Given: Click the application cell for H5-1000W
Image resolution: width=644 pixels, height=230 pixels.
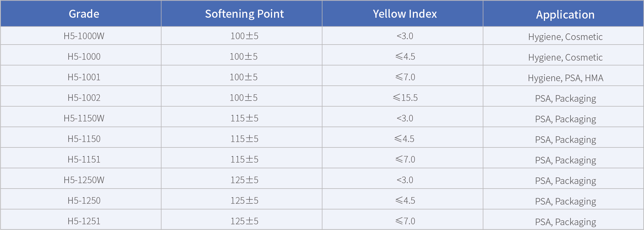Looking at the screenshot, I should point(565,37).
